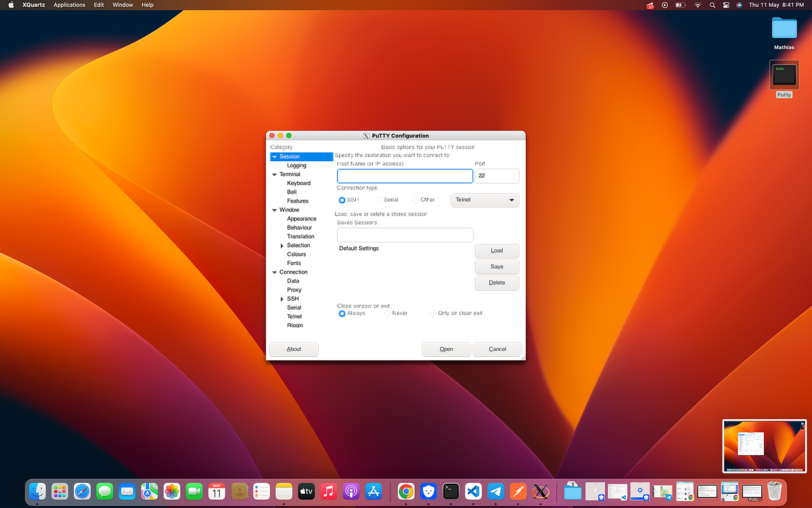Select the Serial connection type radio button

(x=380, y=200)
